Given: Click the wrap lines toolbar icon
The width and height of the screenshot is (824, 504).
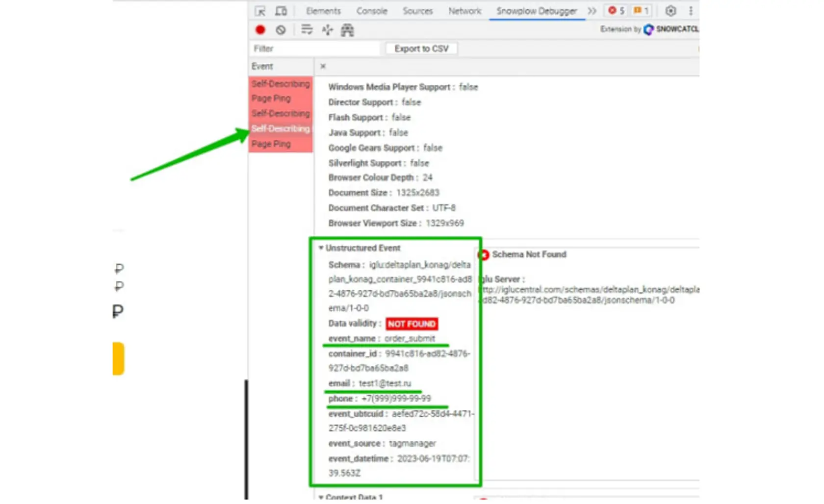Looking at the screenshot, I should [x=307, y=30].
